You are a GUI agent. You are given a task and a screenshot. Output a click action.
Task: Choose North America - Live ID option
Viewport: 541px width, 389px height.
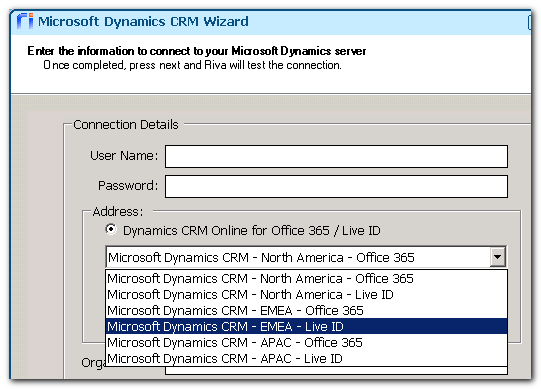point(306,294)
